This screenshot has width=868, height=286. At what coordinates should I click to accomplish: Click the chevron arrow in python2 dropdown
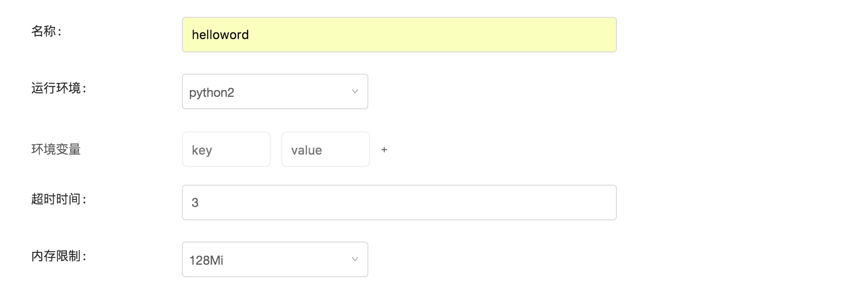pos(355,91)
